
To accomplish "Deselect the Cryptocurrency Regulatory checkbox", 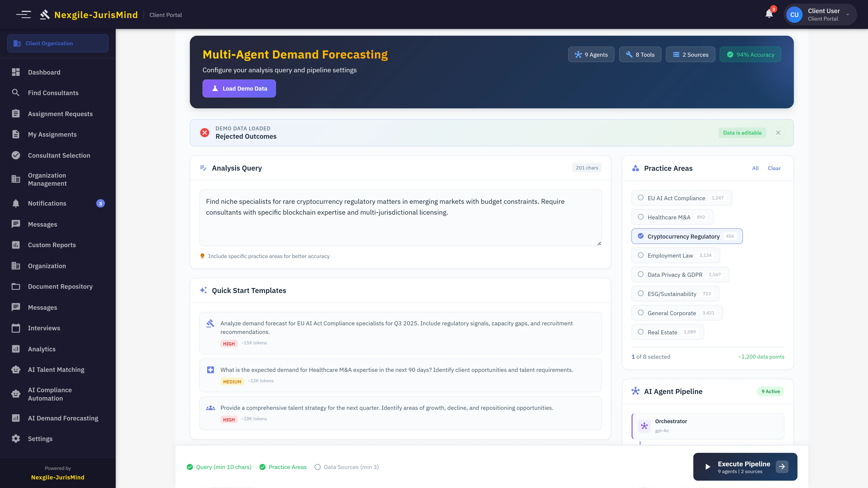I will pos(641,236).
